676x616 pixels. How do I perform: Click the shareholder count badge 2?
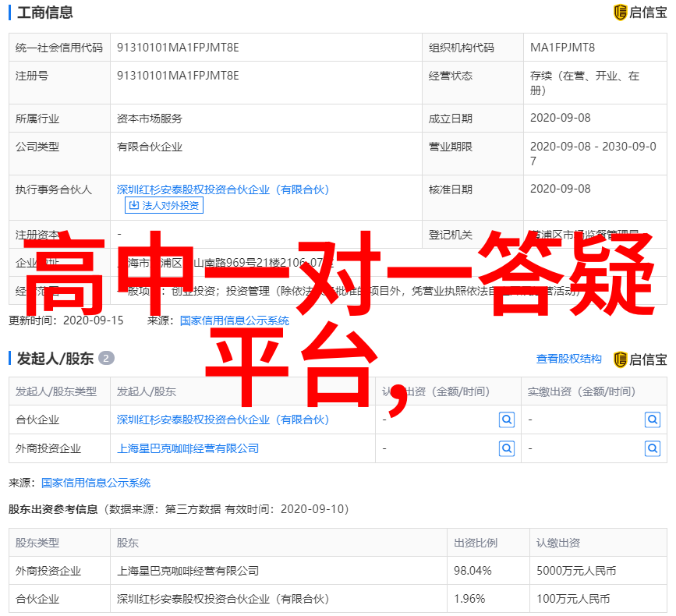point(106,358)
